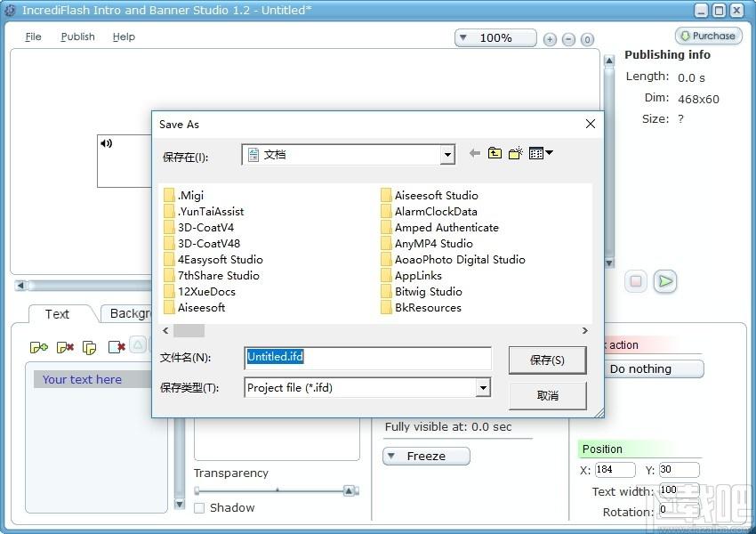Click the add new text icon
This screenshot has width=756, height=534.
point(38,347)
